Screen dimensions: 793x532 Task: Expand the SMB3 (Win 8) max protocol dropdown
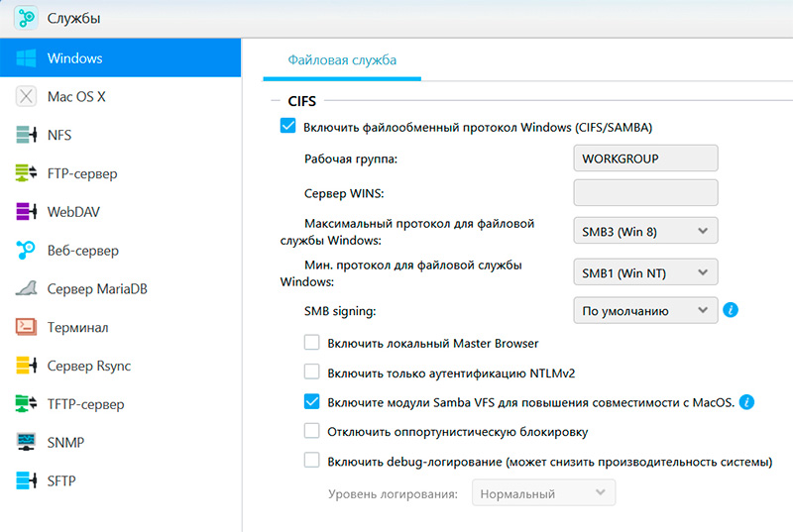645,232
